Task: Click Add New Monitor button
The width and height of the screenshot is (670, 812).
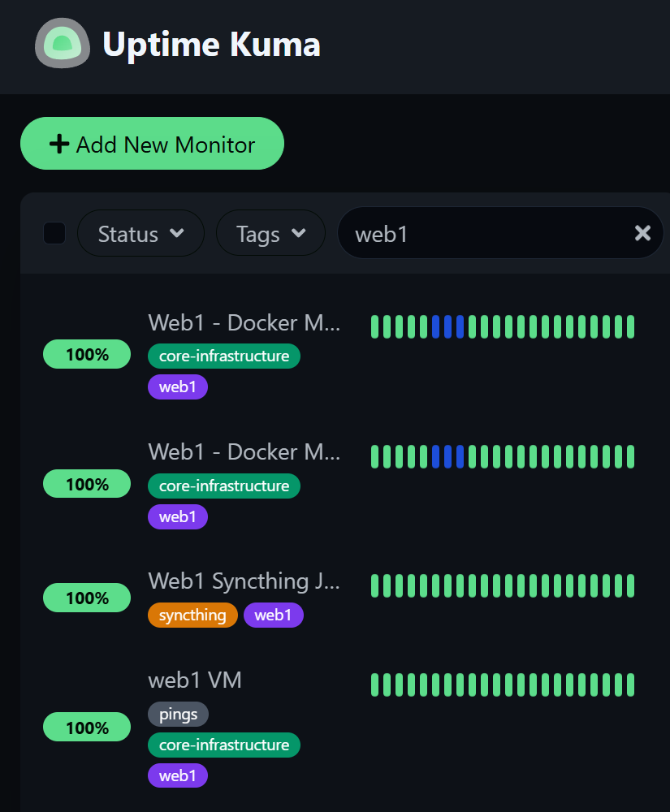Action: tap(152, 144)
